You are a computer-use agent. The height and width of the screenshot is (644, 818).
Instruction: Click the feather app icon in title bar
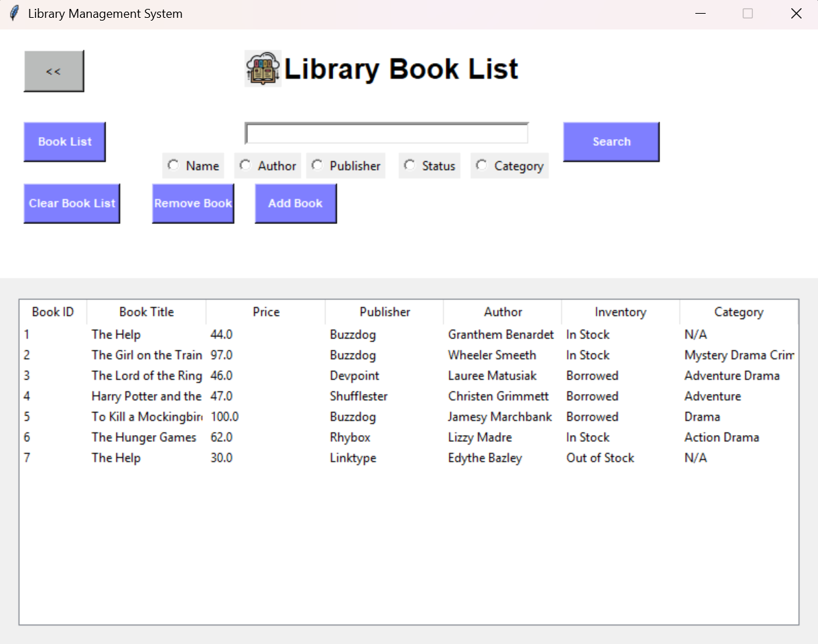click(x=14, y=13)
